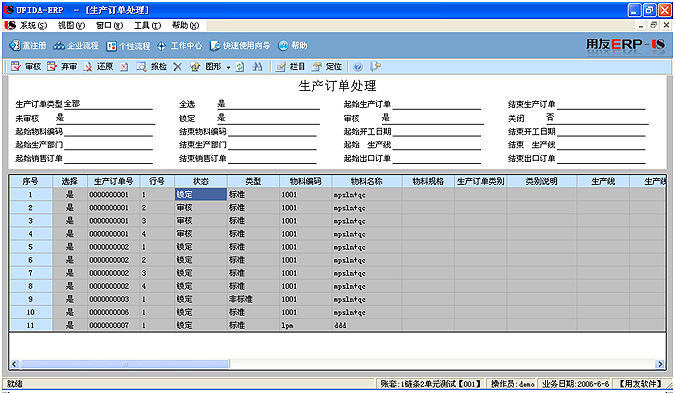Click the 生产订单号 column header
This screenshot has width=675, height=393.
[114, 181]
